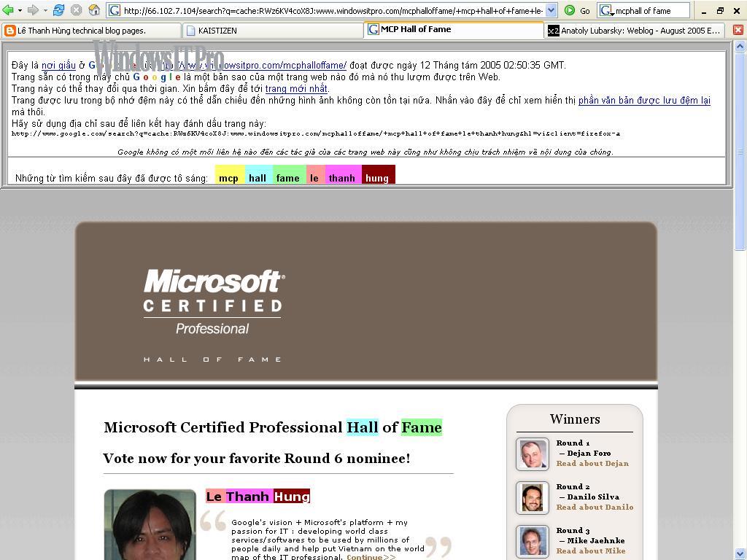Image resolution: width=747 pixels, height=560 pixels.
Task: Click the scrollbar down arrow
Action: [740, 554]
